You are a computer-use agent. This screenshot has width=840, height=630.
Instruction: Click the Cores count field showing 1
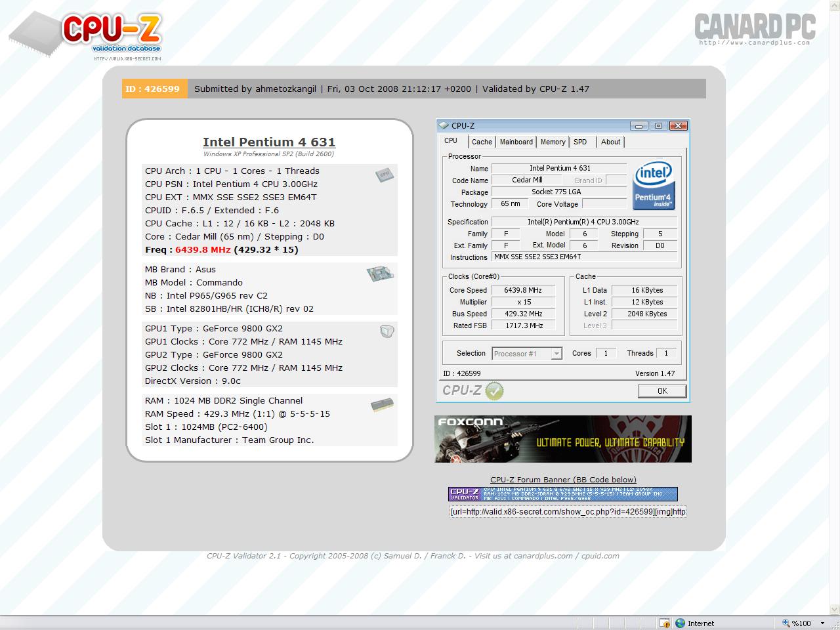[606, 353]
